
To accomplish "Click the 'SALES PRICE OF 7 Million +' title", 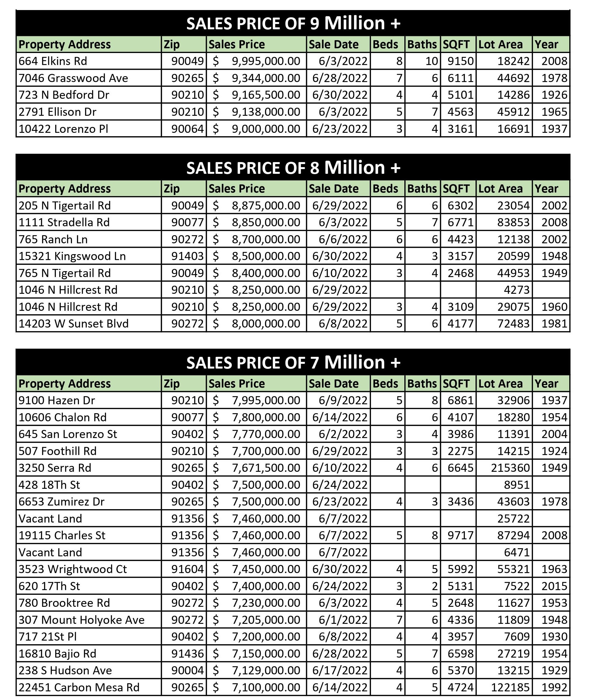I will tap(293, 363).
